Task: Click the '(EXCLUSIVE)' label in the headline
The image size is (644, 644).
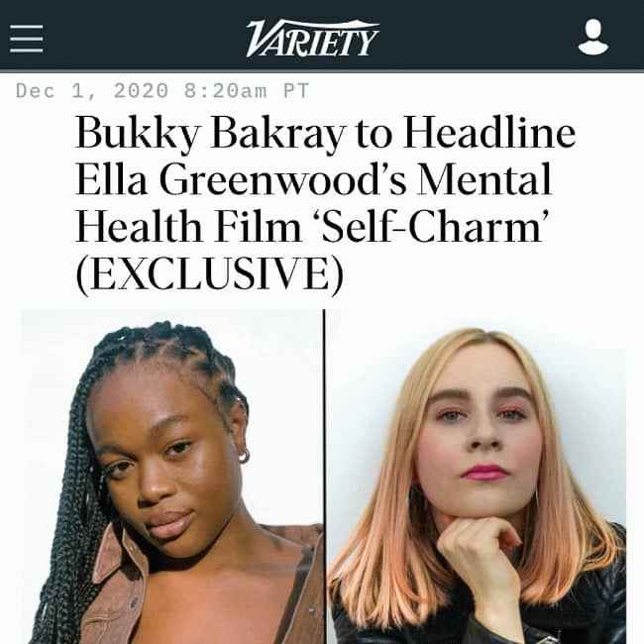Action: point(209,274)
